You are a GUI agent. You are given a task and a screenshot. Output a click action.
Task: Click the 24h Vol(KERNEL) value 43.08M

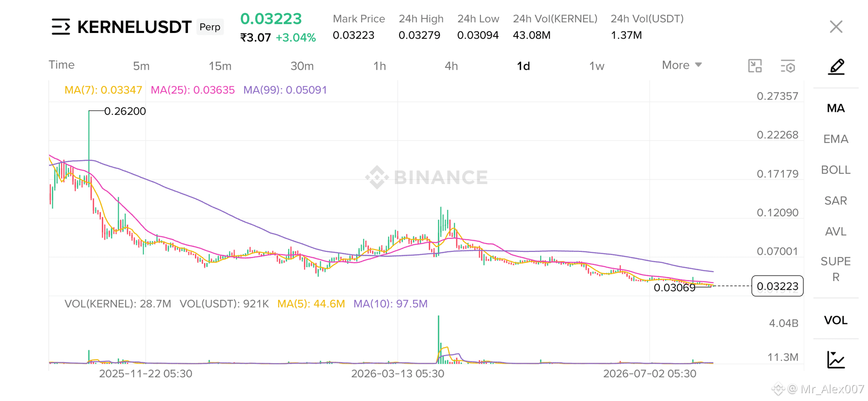[x=532, y=35]
